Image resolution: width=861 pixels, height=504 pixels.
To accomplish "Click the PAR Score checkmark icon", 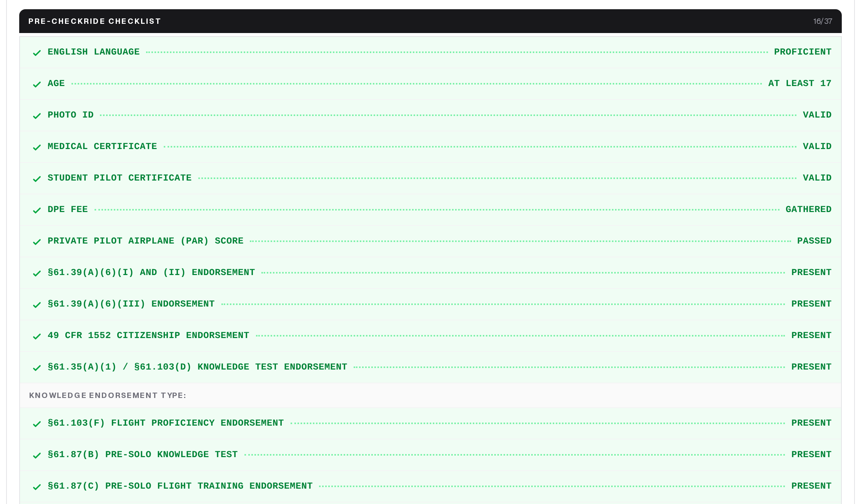I will click(x=37, y=242).
